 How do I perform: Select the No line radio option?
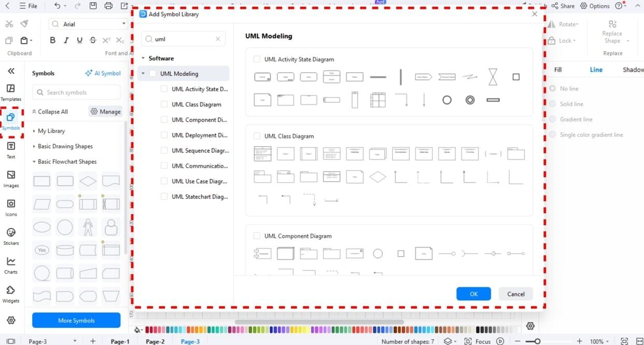pos(553,89)
